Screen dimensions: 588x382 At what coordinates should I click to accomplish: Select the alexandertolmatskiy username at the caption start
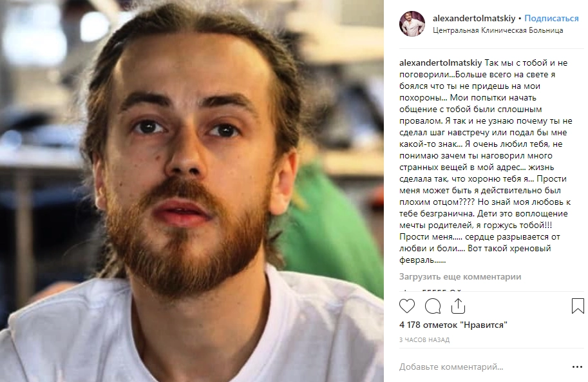[441, 62]
